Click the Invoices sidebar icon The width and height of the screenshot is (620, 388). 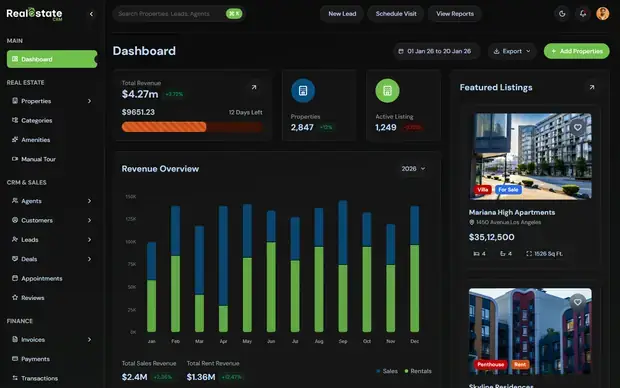pos(15,339)
